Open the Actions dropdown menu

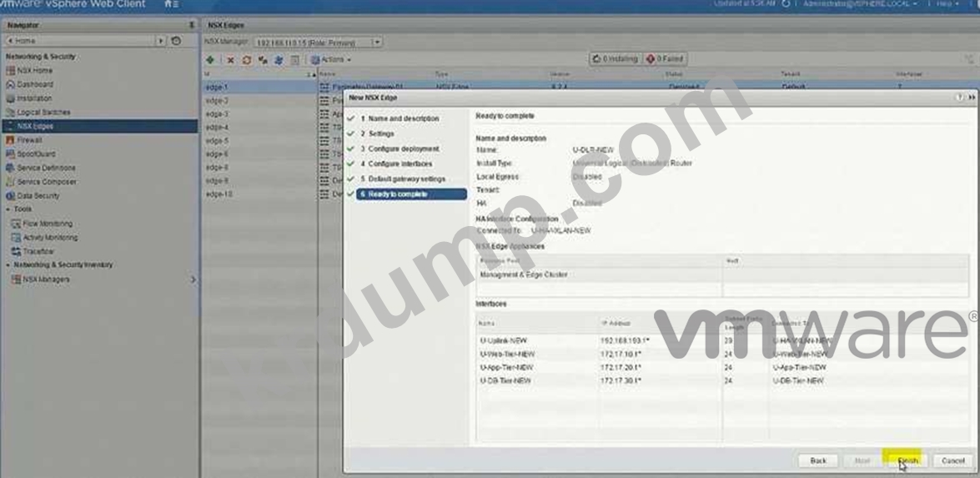(330, 60)
